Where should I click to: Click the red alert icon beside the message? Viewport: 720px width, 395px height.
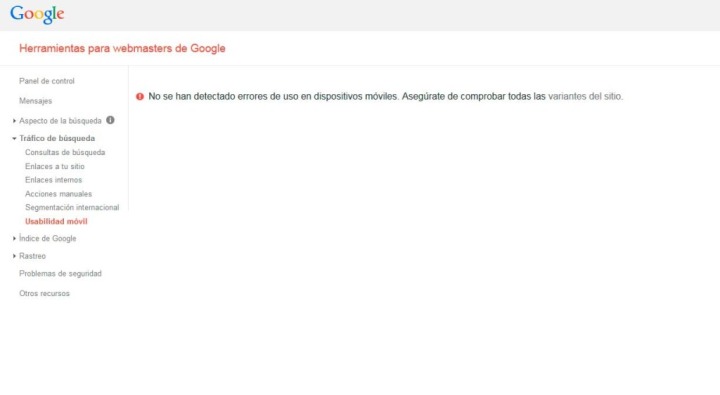140,96
